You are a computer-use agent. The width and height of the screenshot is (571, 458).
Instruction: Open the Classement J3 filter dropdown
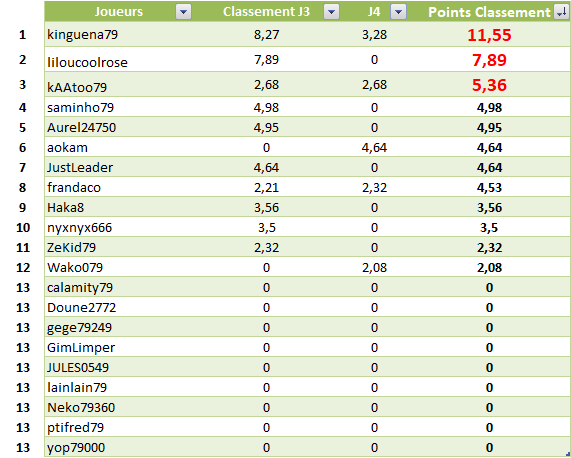(x=331, y=12)
